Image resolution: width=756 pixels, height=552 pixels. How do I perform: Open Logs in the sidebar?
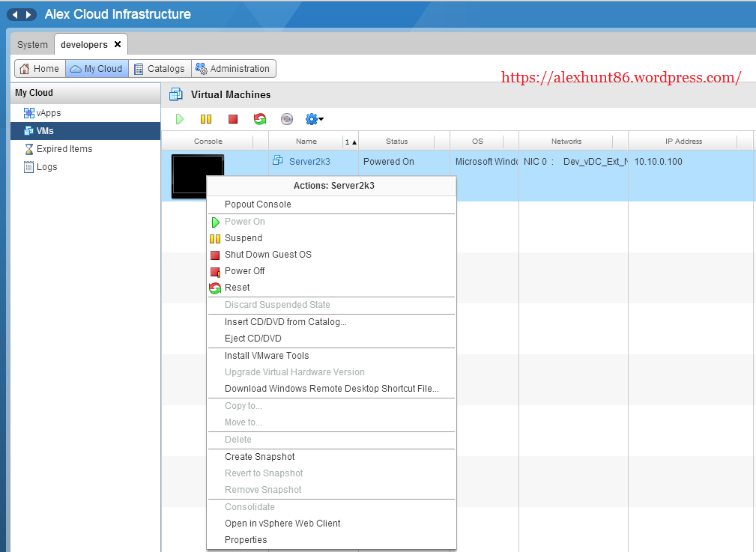(x=46, y=167)
